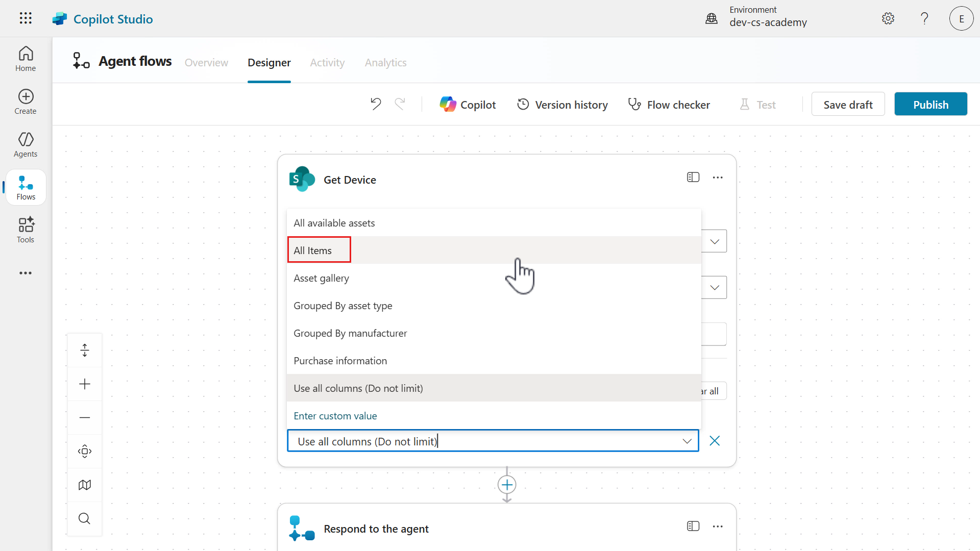Clear the view field with X
Screen dimensions: 980x551
(x=715, y=441)
